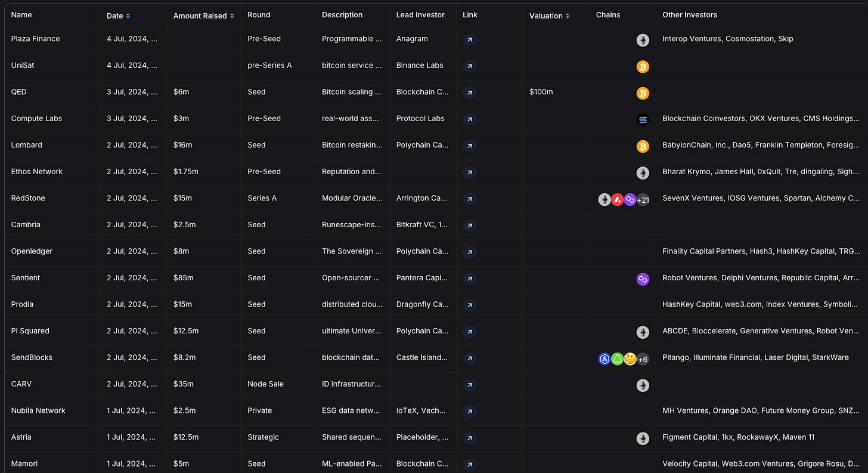The width and height of the screenshot is (868, 473).
Task: Click the Bitcoin chain icon for Lombard
Action: 643,146
